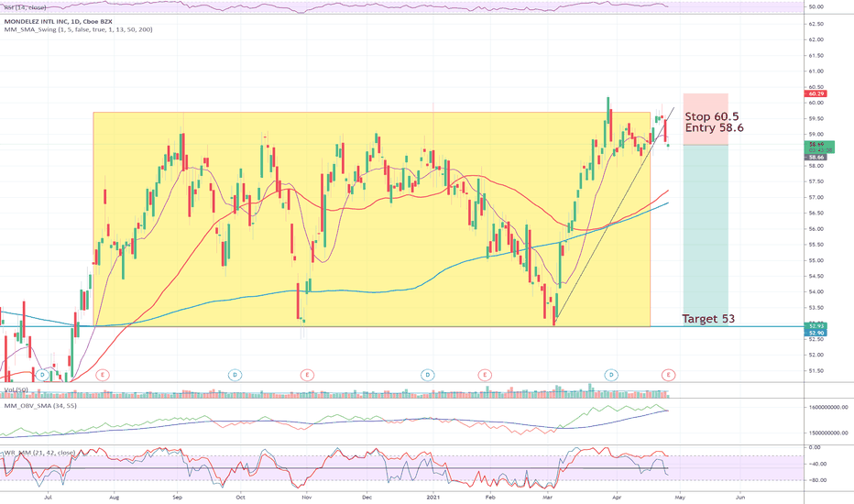Select the red stop-loss zone of short position
The height and width of the screenshot is (504, 854).
click(706, 119)
